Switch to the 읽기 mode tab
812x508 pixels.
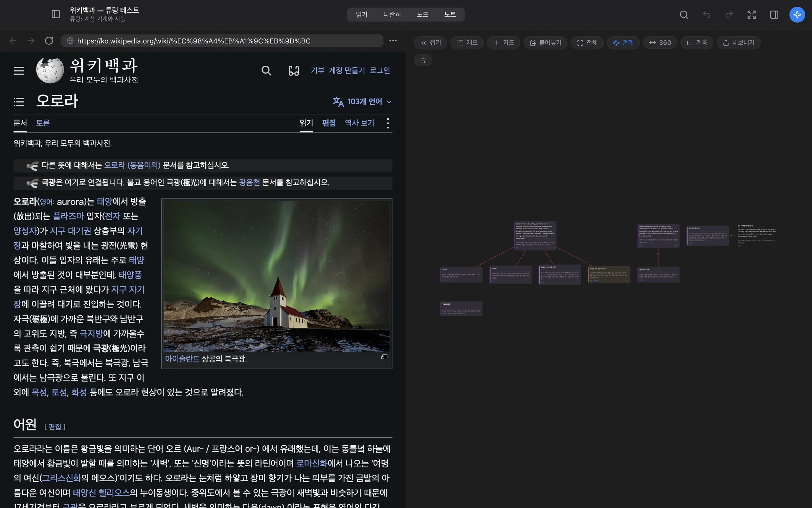pyautogui.click(x=362, y=15)
